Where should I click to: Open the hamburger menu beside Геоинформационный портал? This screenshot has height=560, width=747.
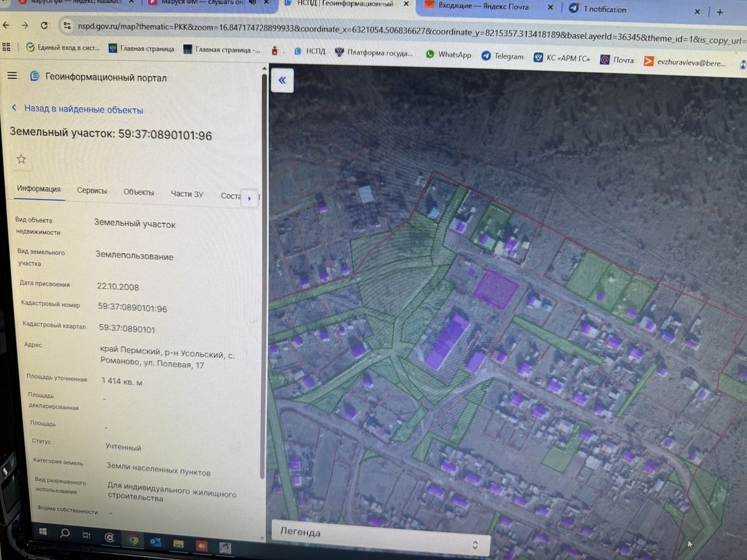tap(12, 75)
